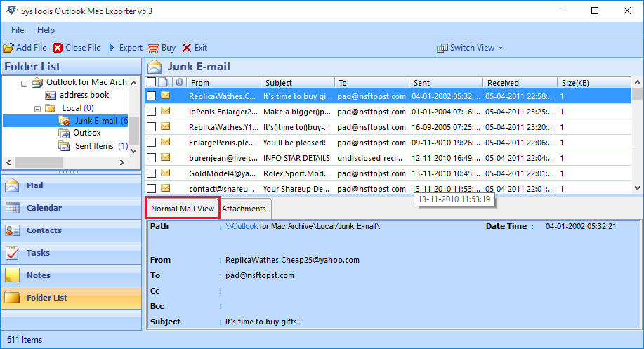Click the Tasks navigation button
644x349 pixels.
[72, 253]
